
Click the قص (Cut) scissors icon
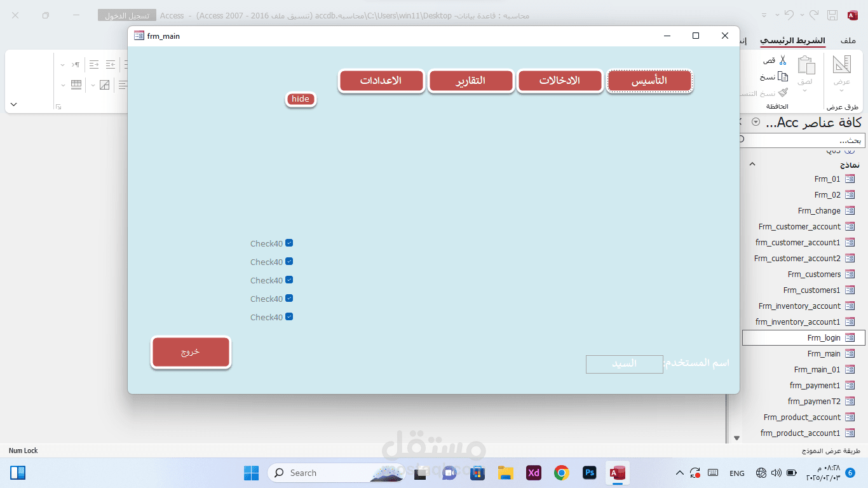pyautogui.click(x=783, y=60)
